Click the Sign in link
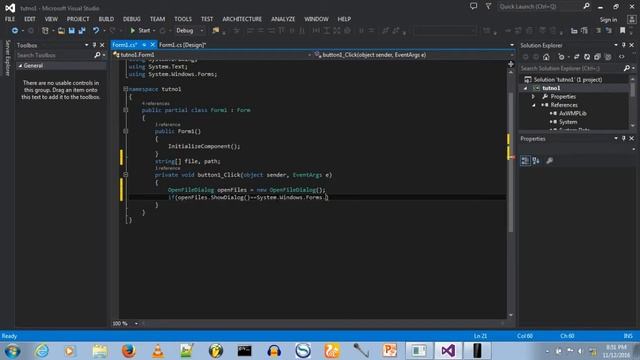Image resolution: width=640 pixels, height=360 pixels. [x=608, y=20]
